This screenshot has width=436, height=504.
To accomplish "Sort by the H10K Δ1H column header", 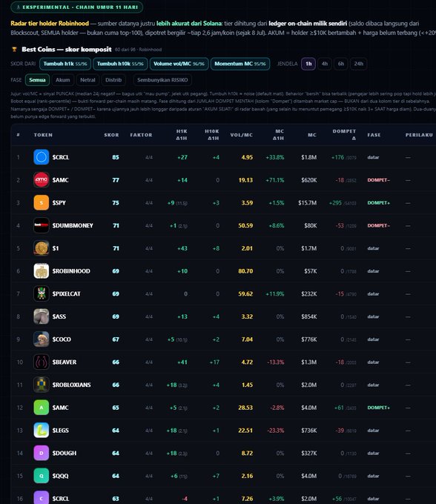I will [x=212, y=135].
